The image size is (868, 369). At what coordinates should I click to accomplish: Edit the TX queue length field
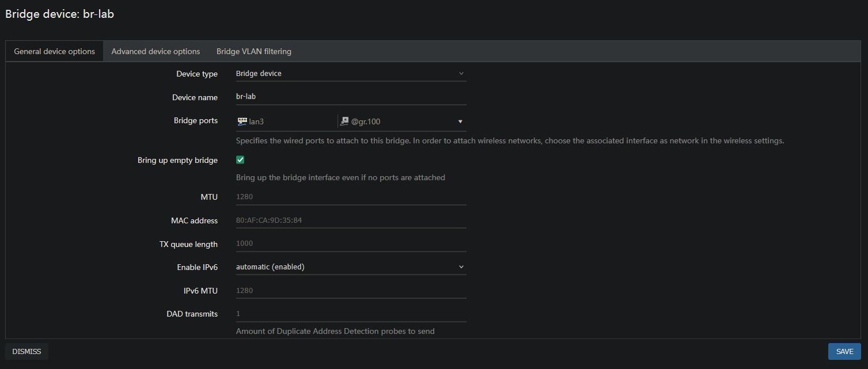pos(351,244)
